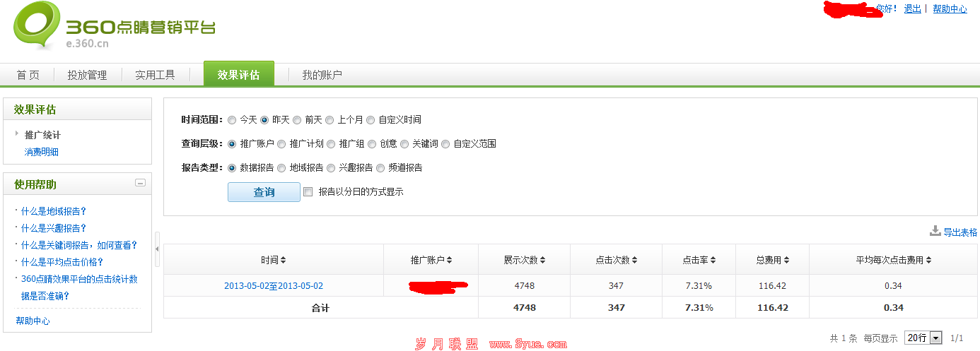Open the 什么是地域报告？ help link

coord(54,211)
